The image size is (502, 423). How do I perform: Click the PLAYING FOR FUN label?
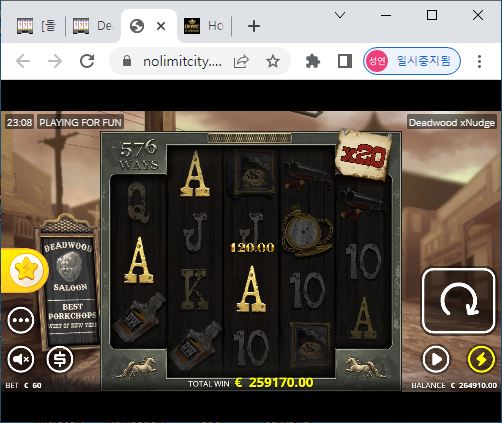(80, 123)
